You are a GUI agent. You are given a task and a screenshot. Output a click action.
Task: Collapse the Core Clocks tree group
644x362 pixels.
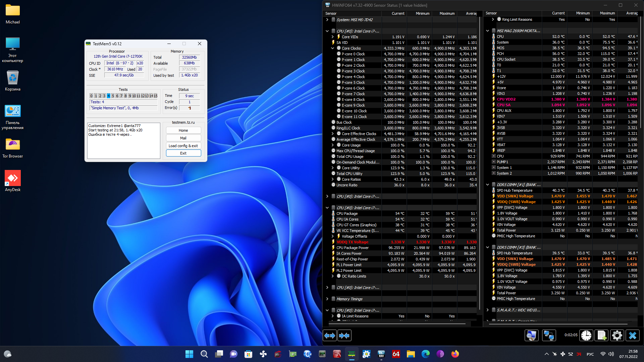(333, 48)
